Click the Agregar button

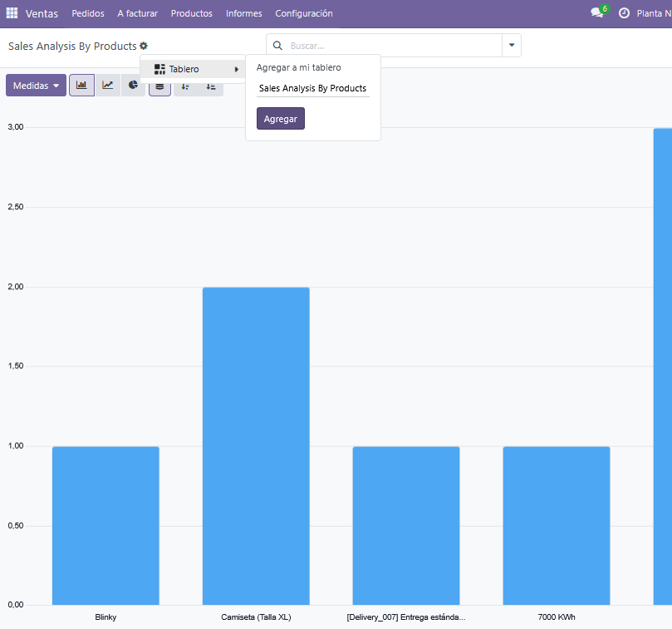(281, 119)
